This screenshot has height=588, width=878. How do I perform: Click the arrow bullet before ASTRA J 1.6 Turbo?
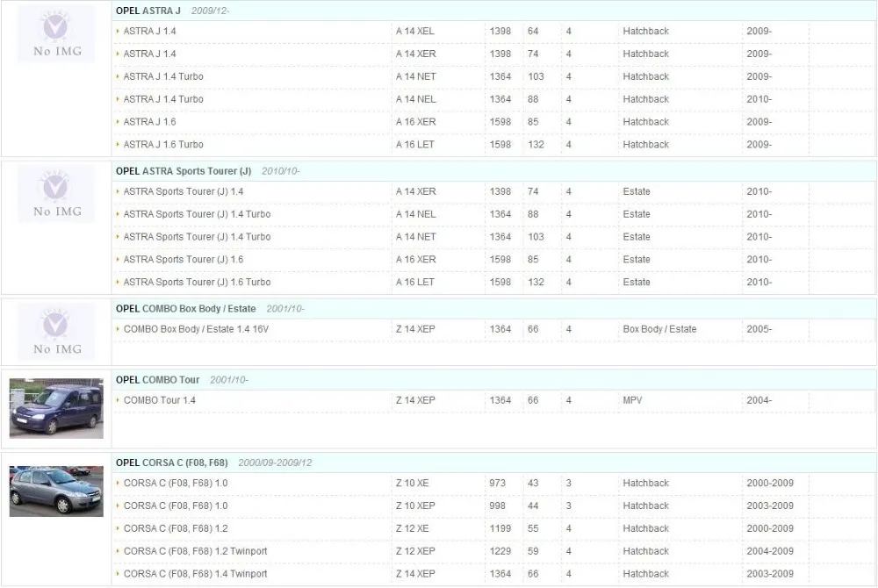[118, 144]
